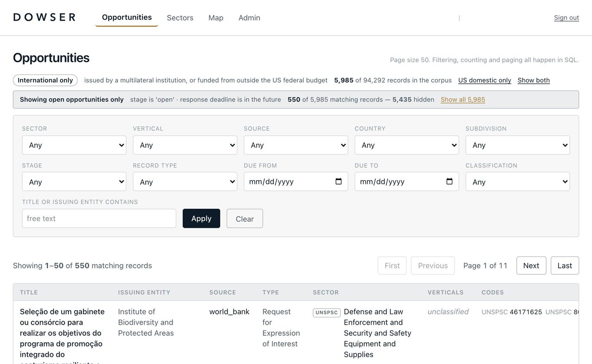Open the Due From calendar picker icon
The image size is (592, 364).
pyautogui.click(x=339, y=182)
